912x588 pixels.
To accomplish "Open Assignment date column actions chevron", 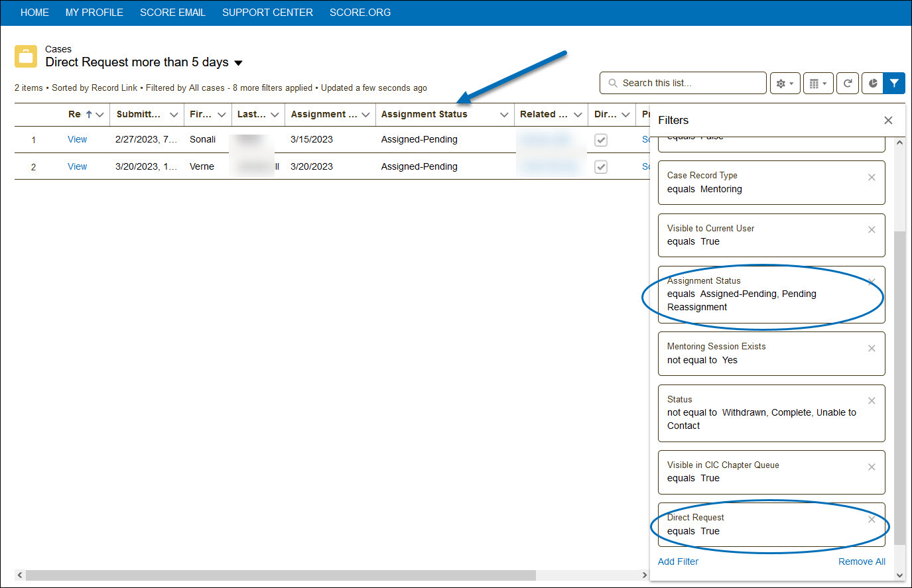I will coord(365,115).
